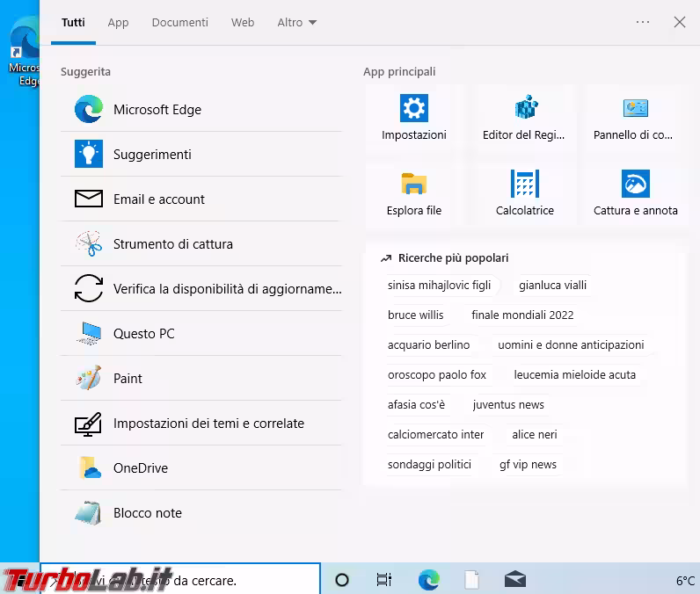
Task: Select the Web search tab
Action: tap(243, 23)
